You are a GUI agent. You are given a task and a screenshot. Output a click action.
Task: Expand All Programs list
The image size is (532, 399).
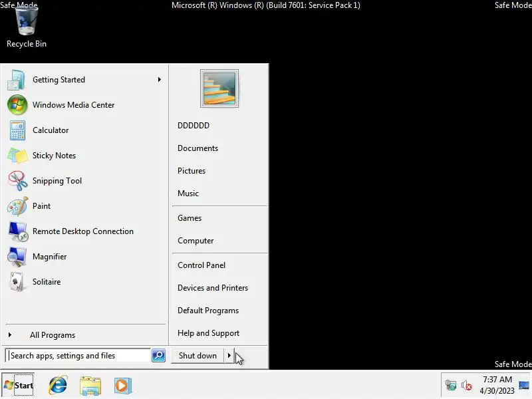[53, 335]
